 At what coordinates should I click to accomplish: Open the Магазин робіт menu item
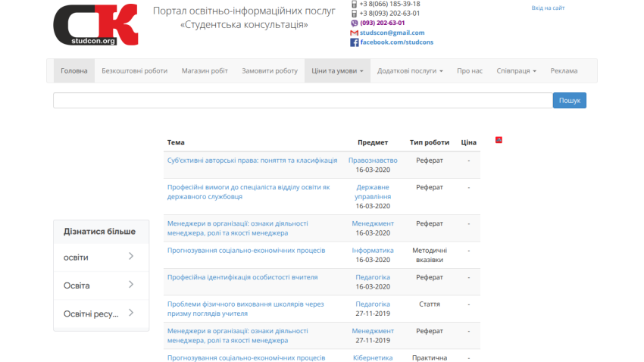click(x=205, y=70)
